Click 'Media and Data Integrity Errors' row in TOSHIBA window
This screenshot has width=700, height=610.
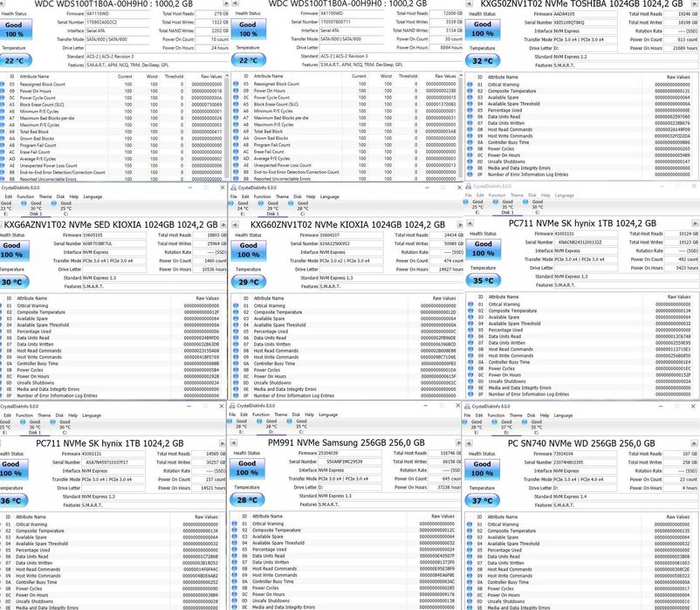point(582,168)
